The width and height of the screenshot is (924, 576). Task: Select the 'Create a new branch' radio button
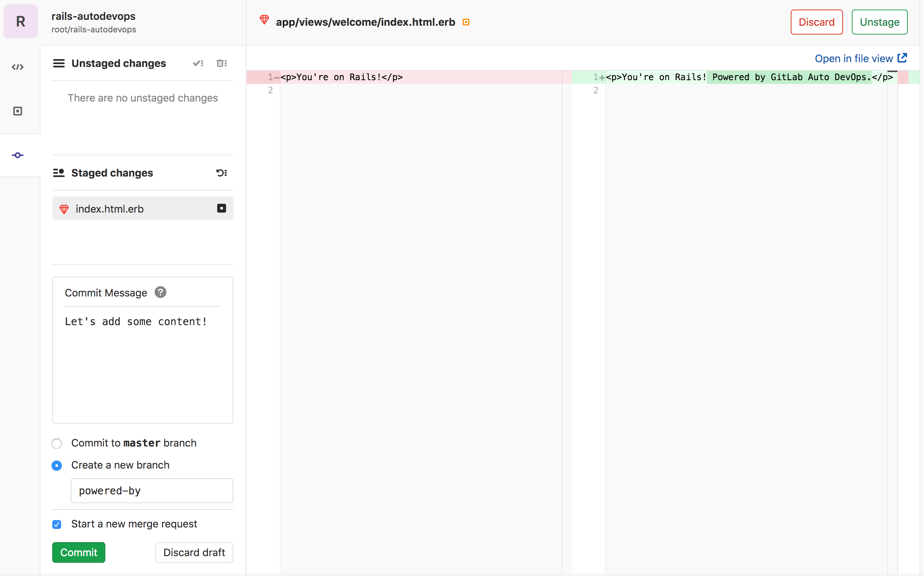57,465
